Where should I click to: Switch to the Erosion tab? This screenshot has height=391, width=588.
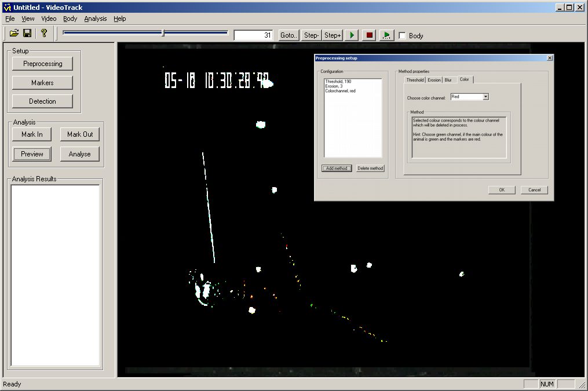click(x=434, y=80)
